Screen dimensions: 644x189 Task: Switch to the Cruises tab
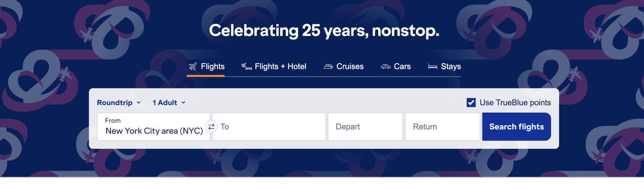tap(350, 66)
